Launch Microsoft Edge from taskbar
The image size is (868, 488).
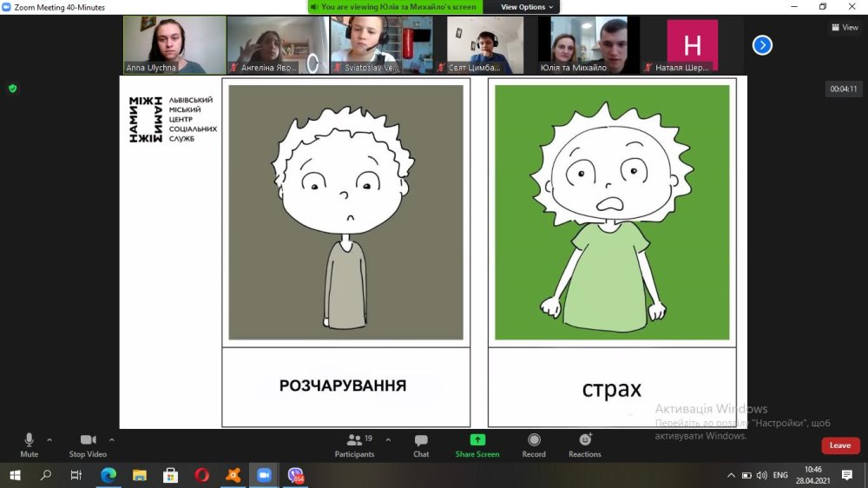coord(108,475)
